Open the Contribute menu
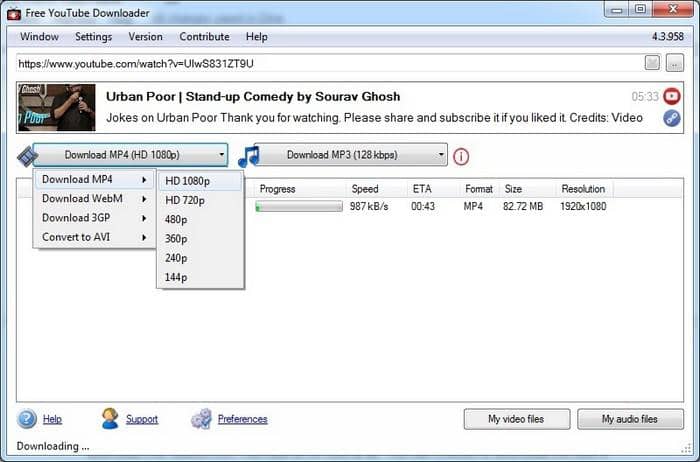700x462 pixels. (204, 37)
